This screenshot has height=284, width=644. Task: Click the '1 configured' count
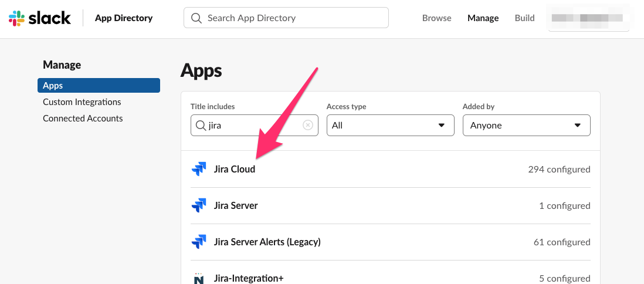pyautogui.click(x=565, y=205)
